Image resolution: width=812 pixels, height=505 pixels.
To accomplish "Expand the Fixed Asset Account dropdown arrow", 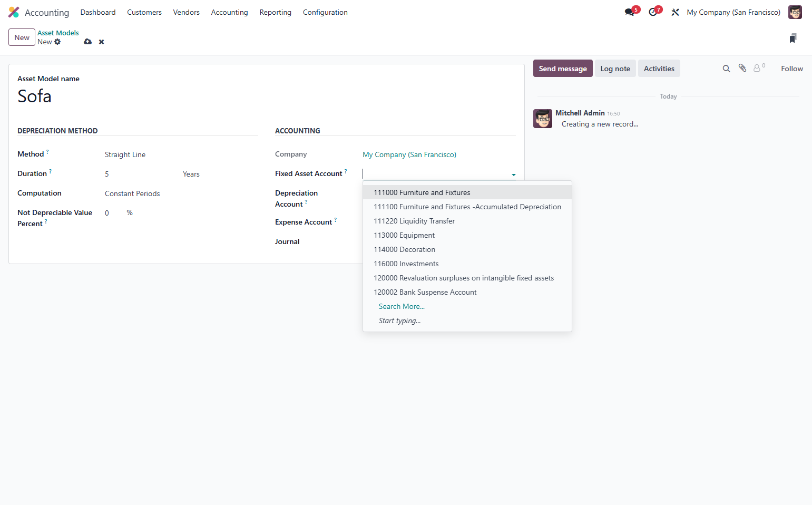I will [x=513, y=174].
